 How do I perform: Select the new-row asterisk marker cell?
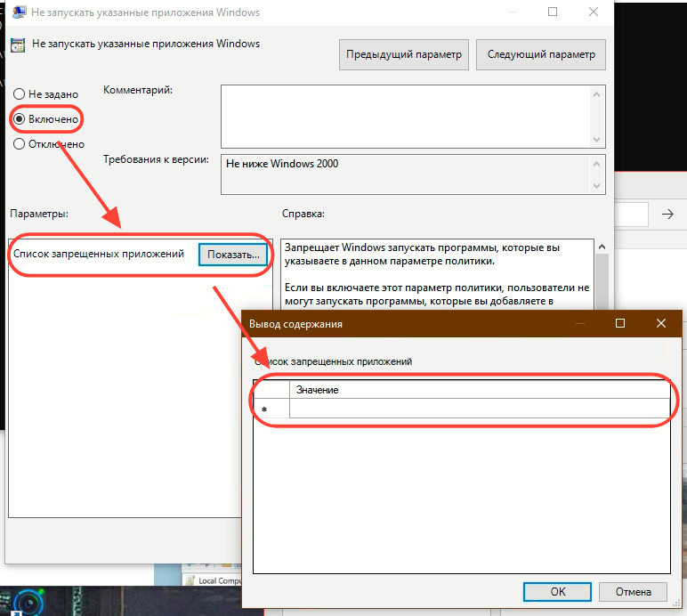point(271,409)
